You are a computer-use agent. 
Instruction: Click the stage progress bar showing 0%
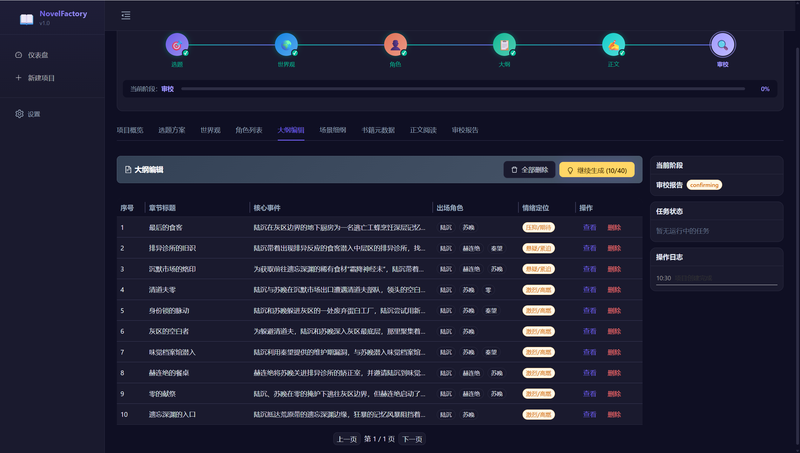pyautogui.click(x=463, y=89)
